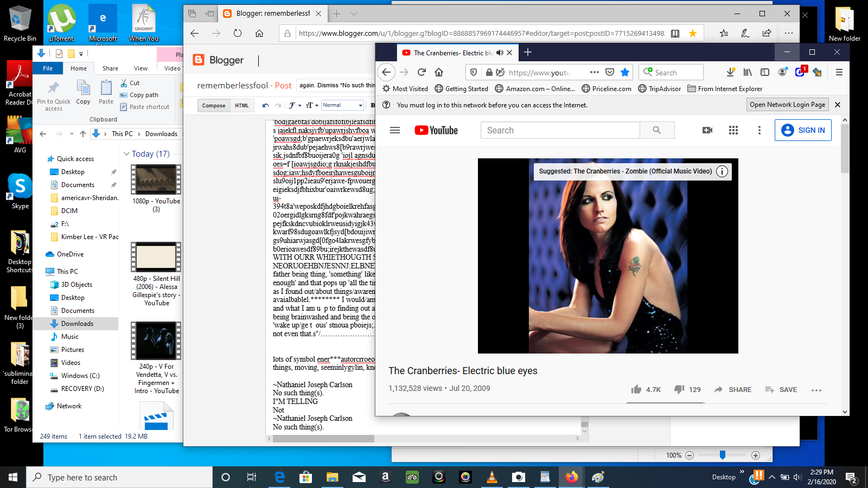Click zoom slider handle in back window
868x488 pixels.
tap(723, 455)
